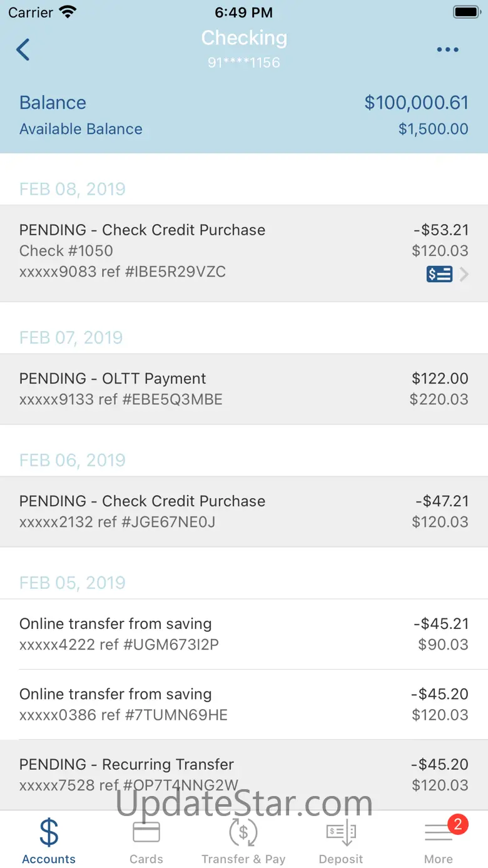Tap the Cards icon in bottom bar
488x868 pixels.
(146, 832)
